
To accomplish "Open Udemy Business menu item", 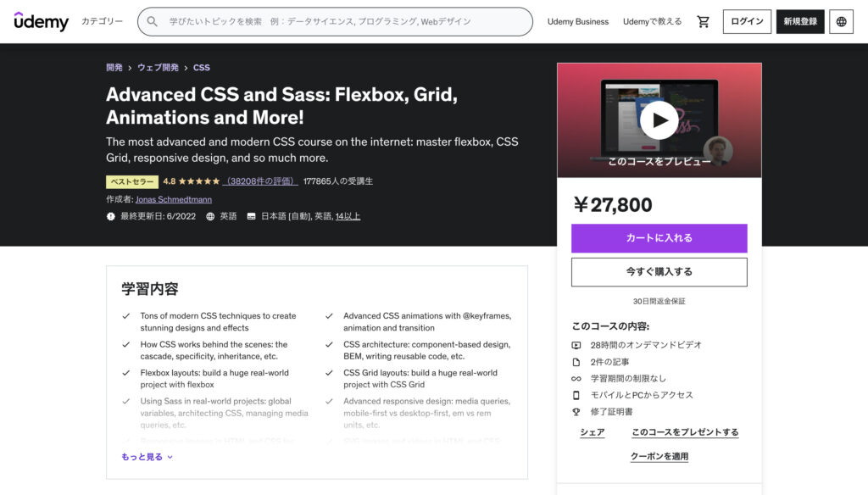I will (578, 21).
